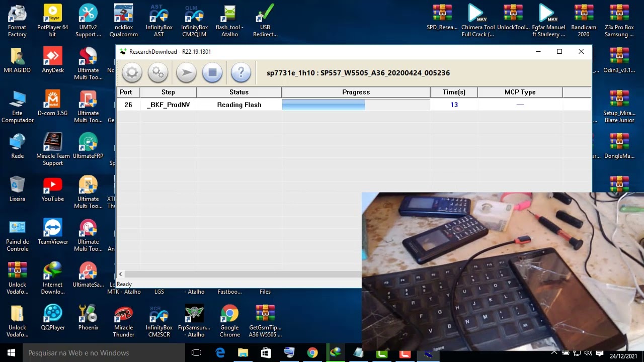Select the Step column header
Screen dimensions: 644x362
(x=168, y=92)
